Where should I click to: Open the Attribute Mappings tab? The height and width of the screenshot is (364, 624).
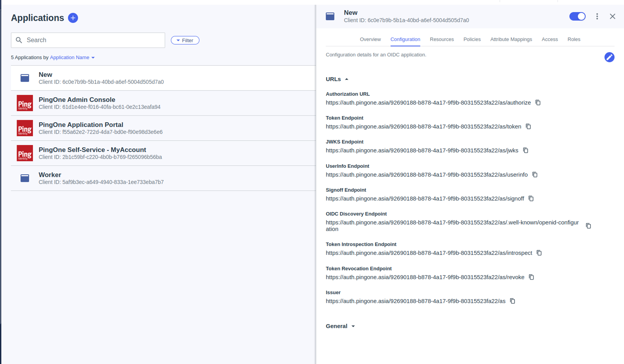point(511,39)
